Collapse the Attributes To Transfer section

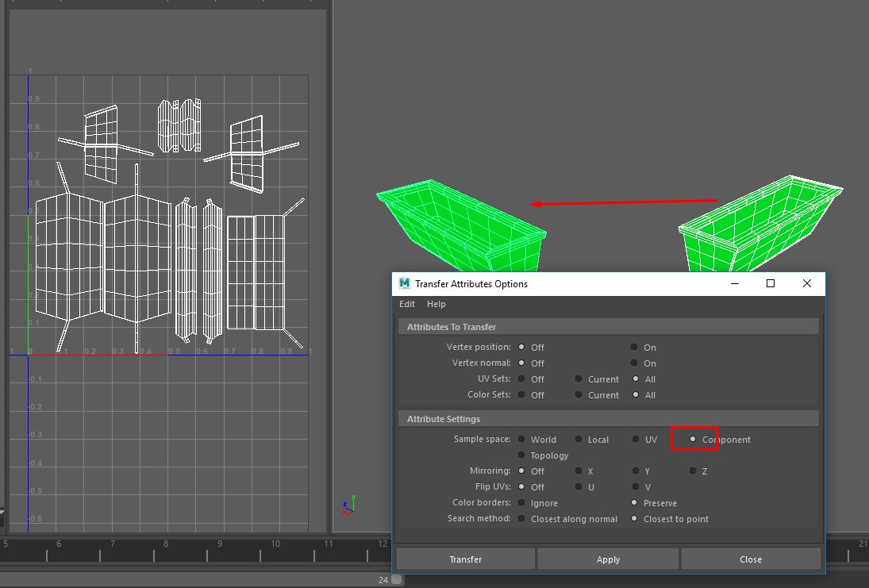coord(451,327)
